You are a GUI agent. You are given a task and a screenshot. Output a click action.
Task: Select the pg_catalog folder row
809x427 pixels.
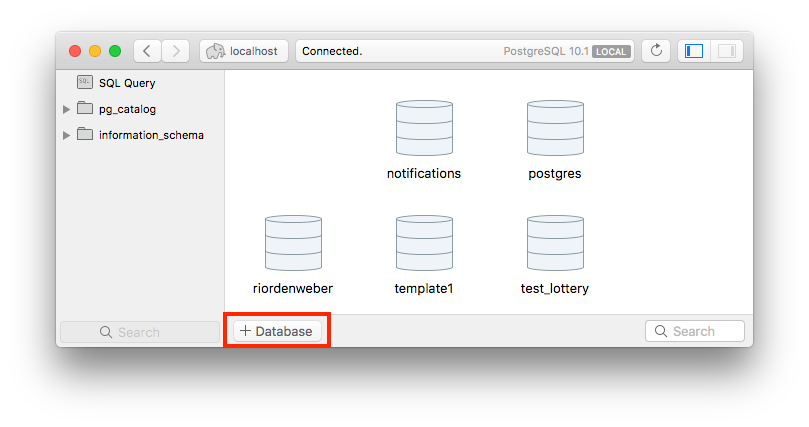click(140, 109)
